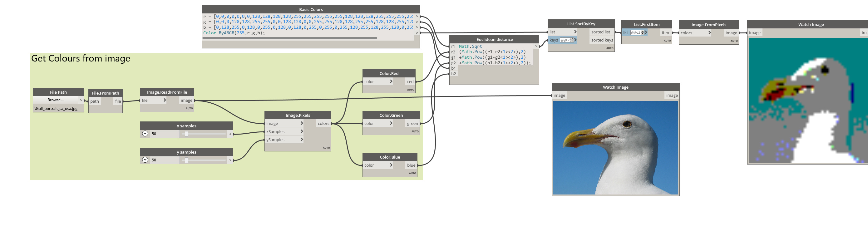
Task: Click the color port arrow on Color.Red
Action: pos(391,81)
